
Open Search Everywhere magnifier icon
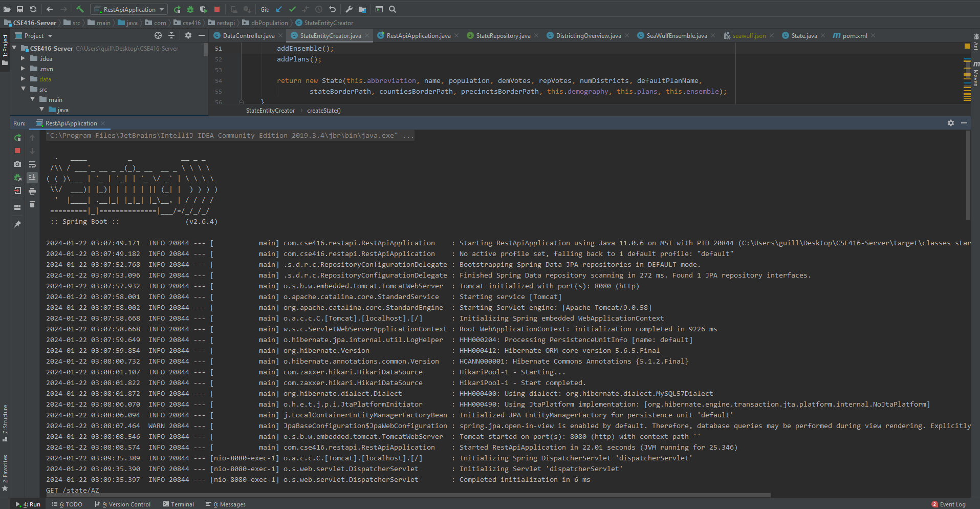pyautogui.click(x=393, y=9)
